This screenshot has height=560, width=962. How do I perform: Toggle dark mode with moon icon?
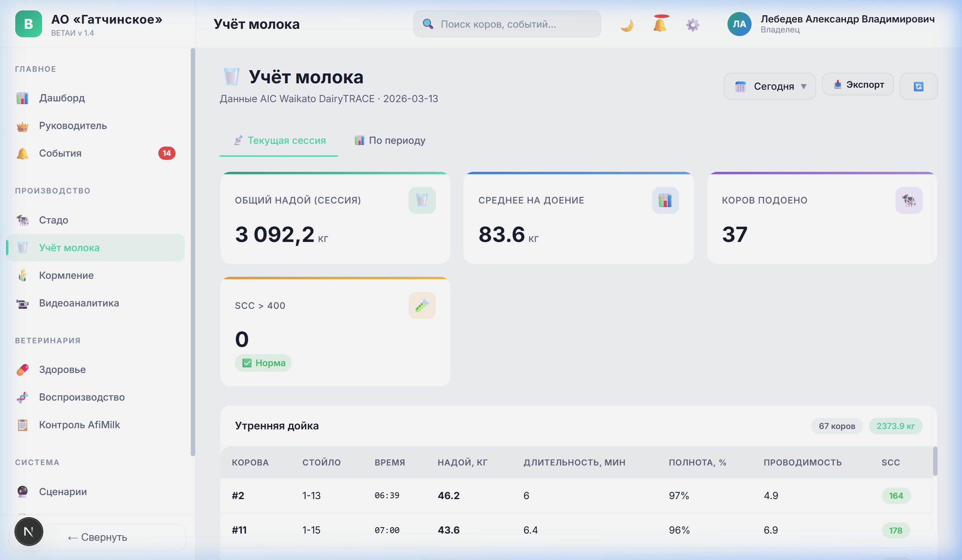[627, 25]
